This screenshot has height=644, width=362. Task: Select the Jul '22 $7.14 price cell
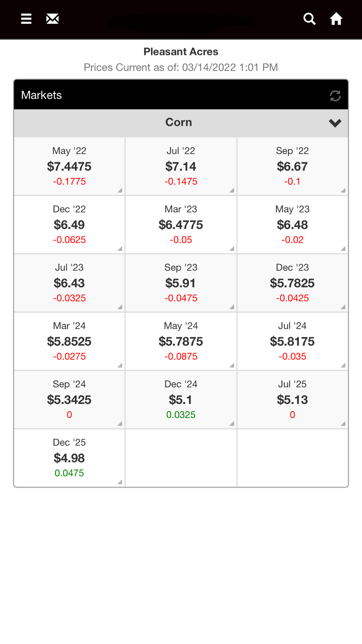tap(181, 166)
